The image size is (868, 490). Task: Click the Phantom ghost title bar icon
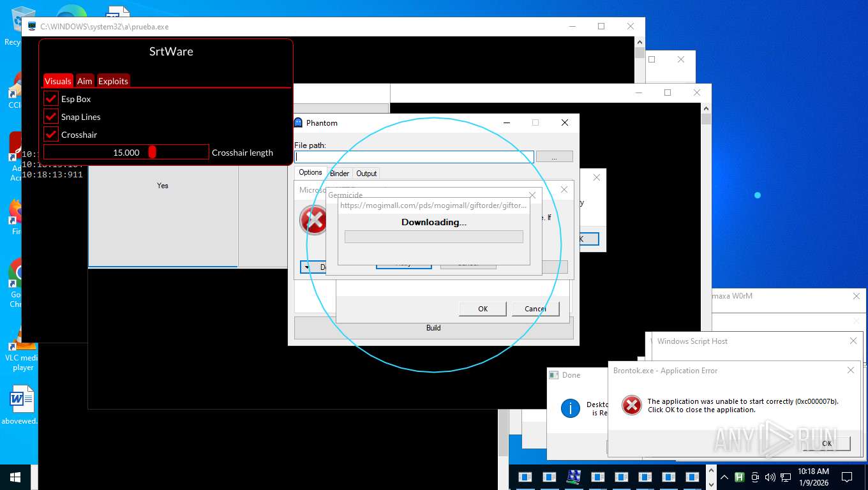click(x=298, y=122)
